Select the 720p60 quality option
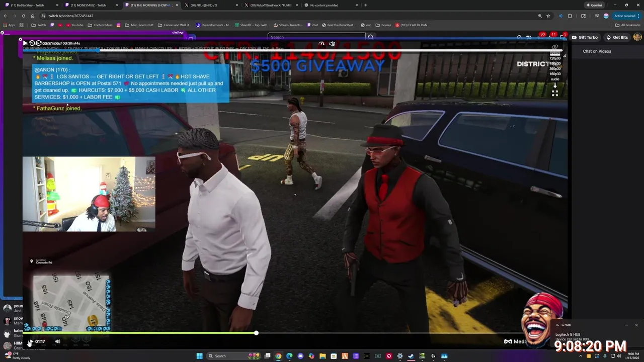 555,58
